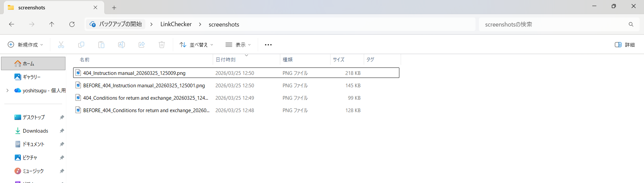This screenshot has width=644, height=183.
Task: Click the pin icon beside ピクチャ
Action: point(62,157)
